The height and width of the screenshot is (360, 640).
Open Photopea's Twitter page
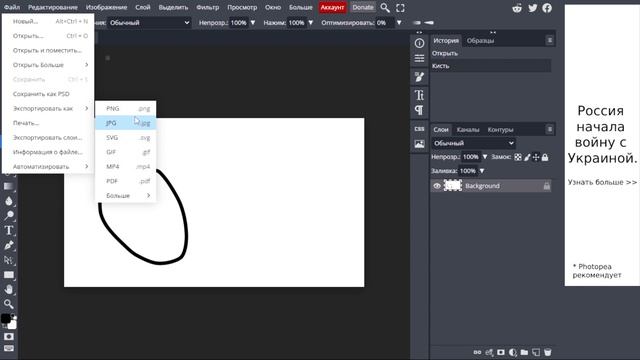[x=532, y=8]
